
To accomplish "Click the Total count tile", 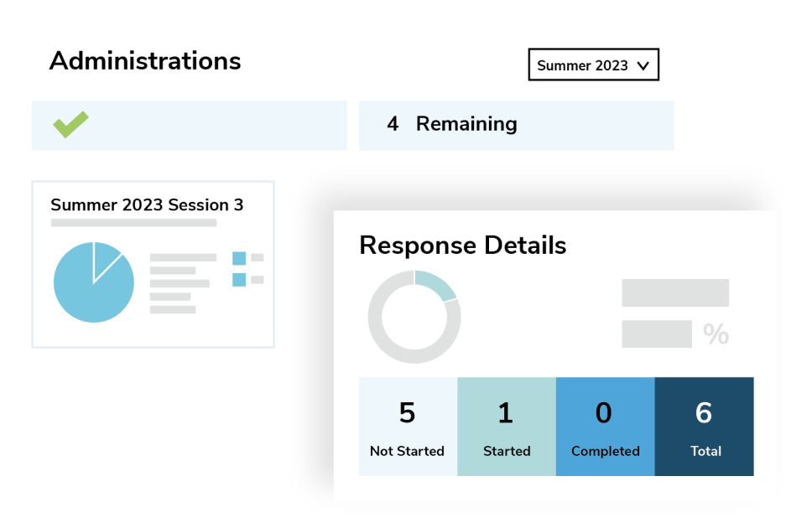I will (x=705, y=427).
